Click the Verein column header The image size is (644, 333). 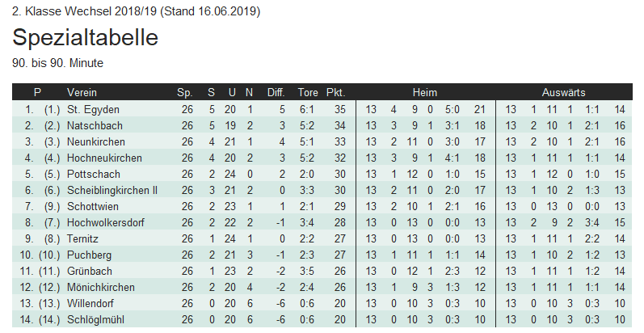(x=82, y=92)
